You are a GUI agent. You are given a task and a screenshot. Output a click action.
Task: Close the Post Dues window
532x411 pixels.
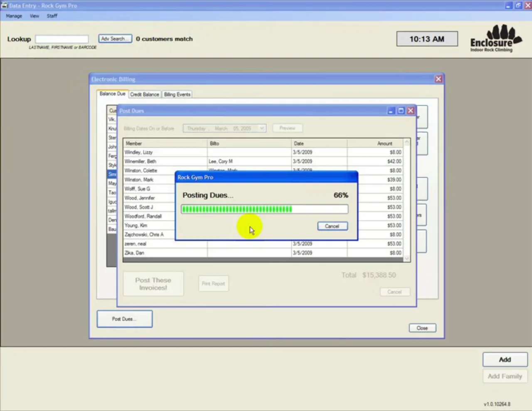click(x=411, y=111)
